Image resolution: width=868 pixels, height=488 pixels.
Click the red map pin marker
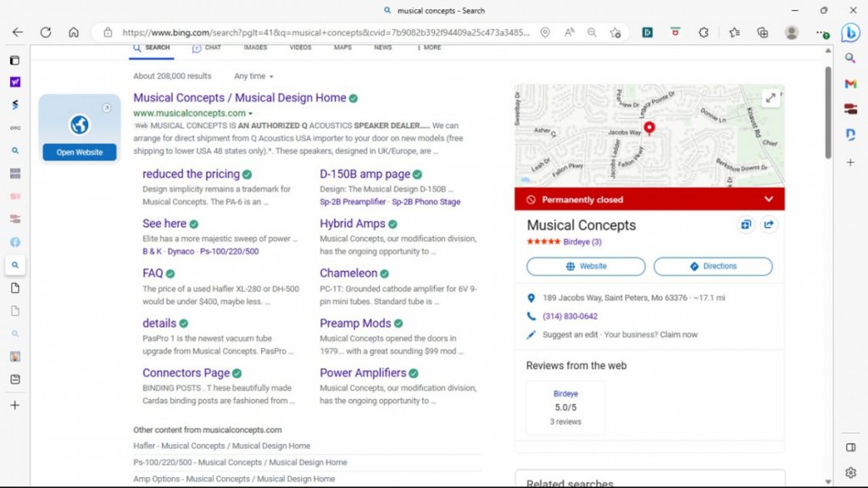coord(649,129)
